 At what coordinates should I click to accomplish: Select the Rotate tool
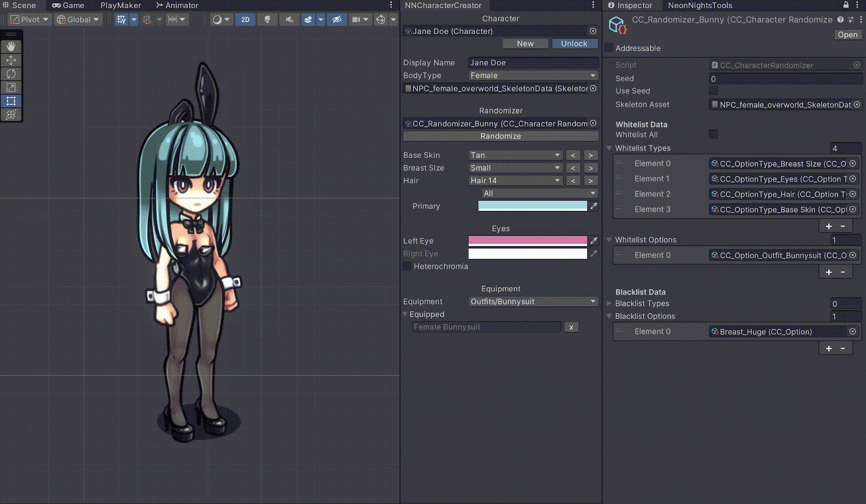(11, 74)
